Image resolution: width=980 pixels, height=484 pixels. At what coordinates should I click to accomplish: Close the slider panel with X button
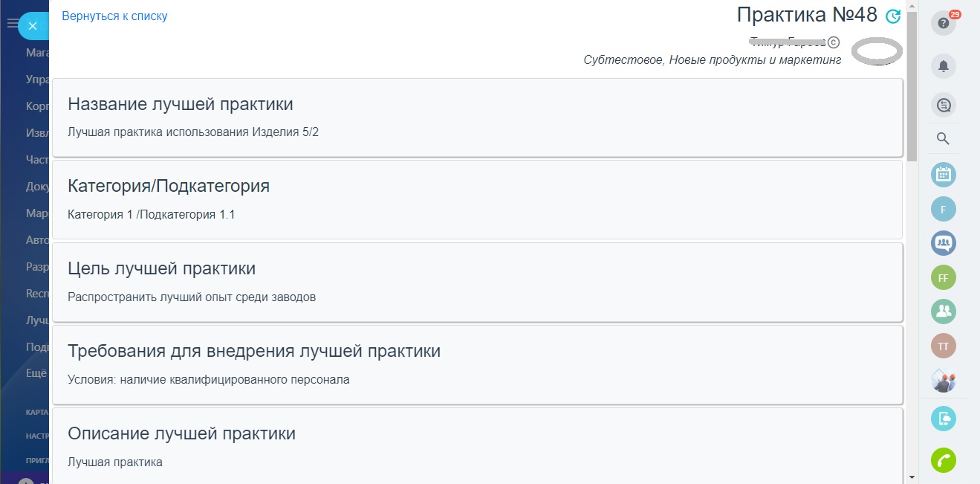33,26
